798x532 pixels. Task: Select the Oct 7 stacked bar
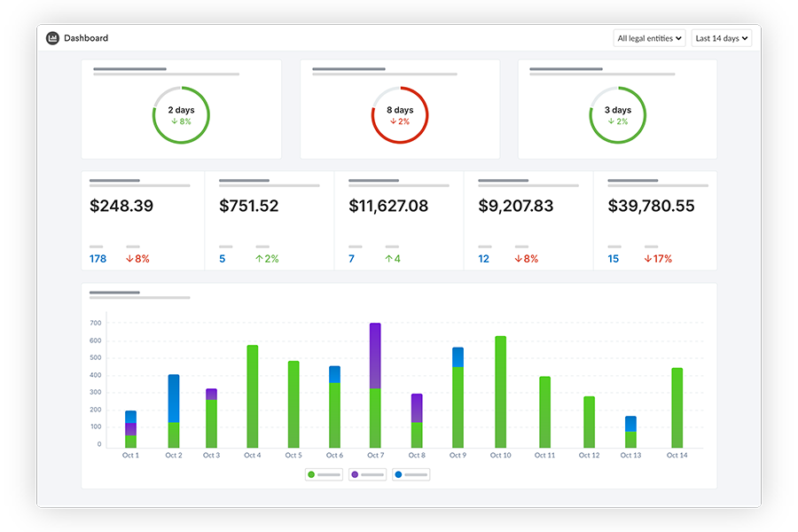tap(375, 386)
